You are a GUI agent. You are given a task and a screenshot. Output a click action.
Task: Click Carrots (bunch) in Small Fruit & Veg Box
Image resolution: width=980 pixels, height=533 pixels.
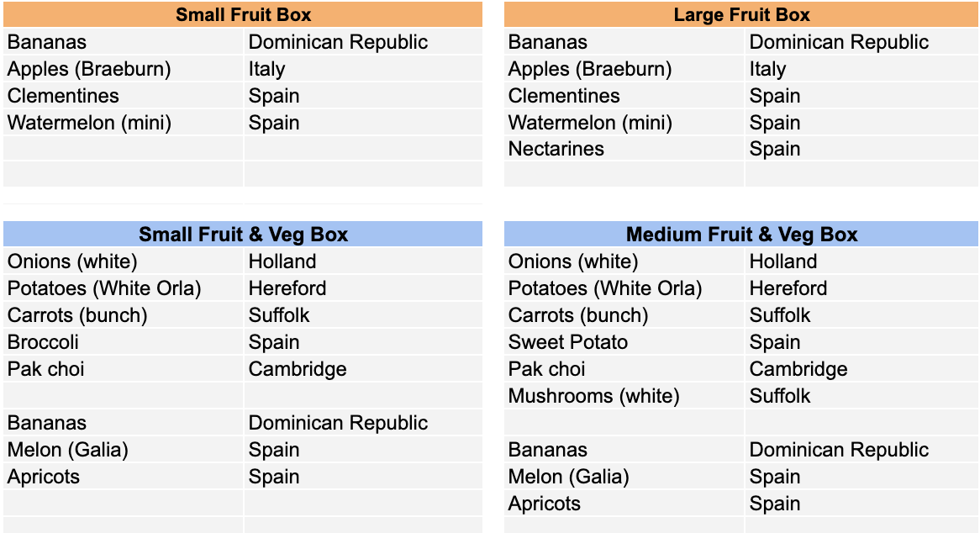[x=123, y=315]
